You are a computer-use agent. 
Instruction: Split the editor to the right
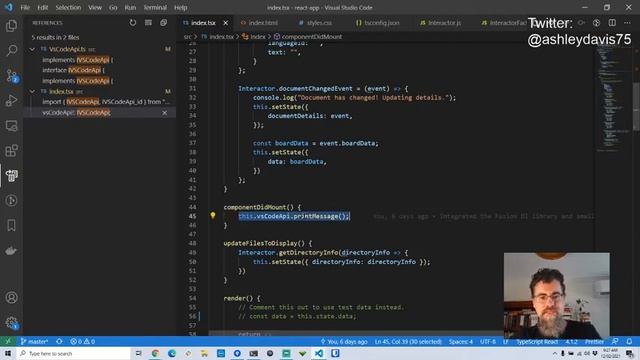click(x=612, y=23)
